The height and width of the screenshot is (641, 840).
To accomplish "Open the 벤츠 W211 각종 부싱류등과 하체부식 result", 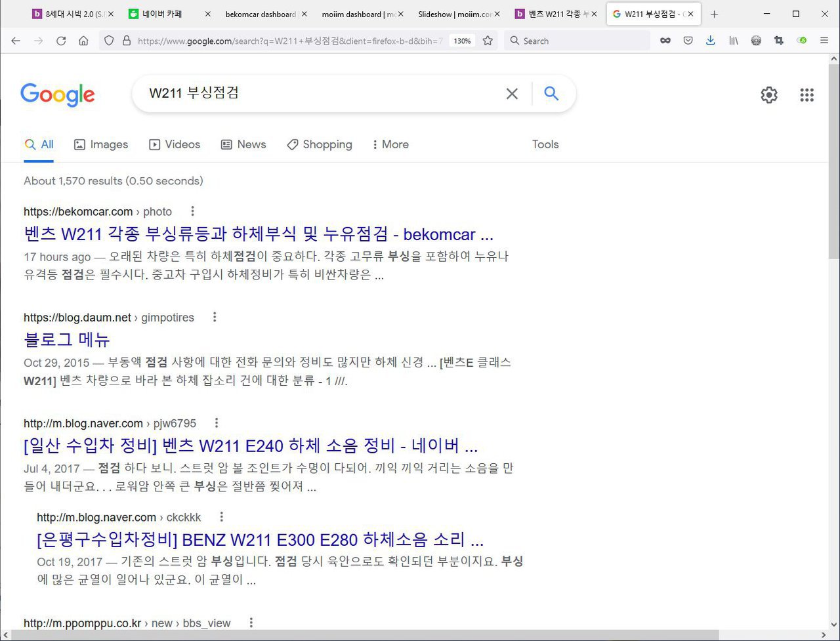I will tap(259, 234).
